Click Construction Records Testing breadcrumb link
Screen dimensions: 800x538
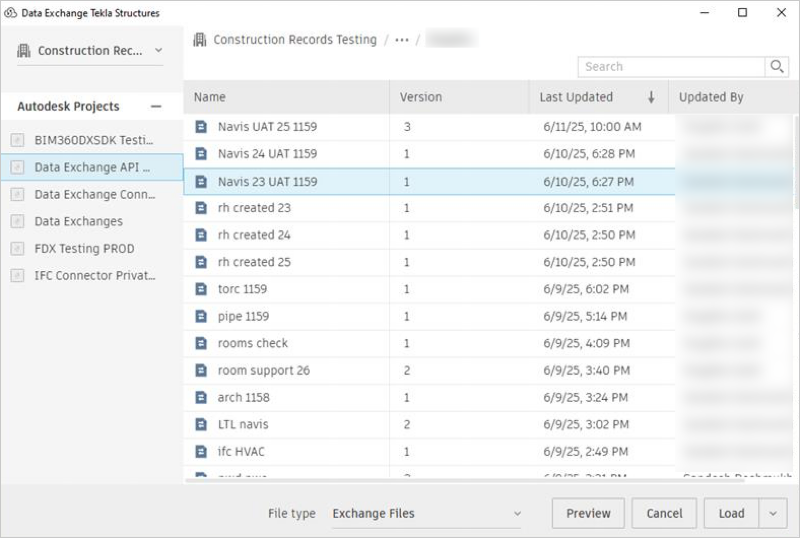pyautogui.click(x=295, y=39)
